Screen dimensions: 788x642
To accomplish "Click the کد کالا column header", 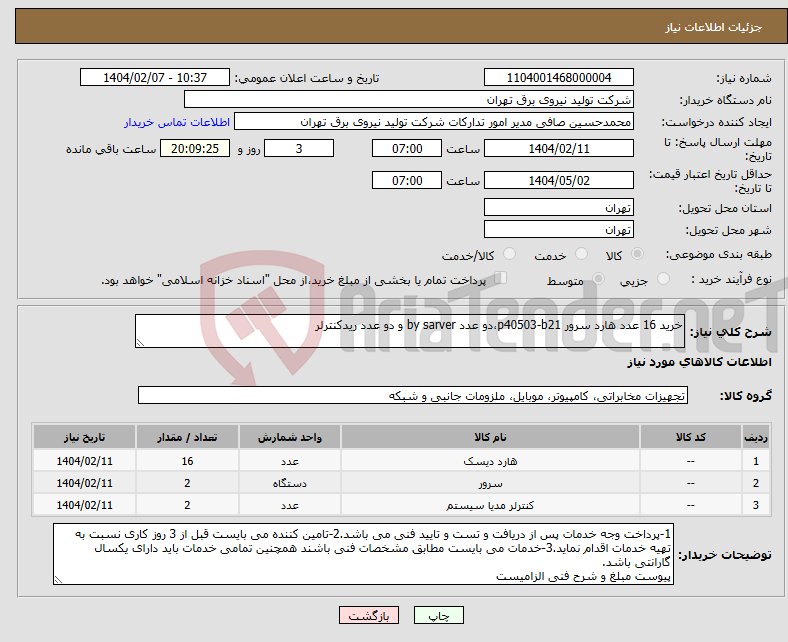I will click(691, 437).
